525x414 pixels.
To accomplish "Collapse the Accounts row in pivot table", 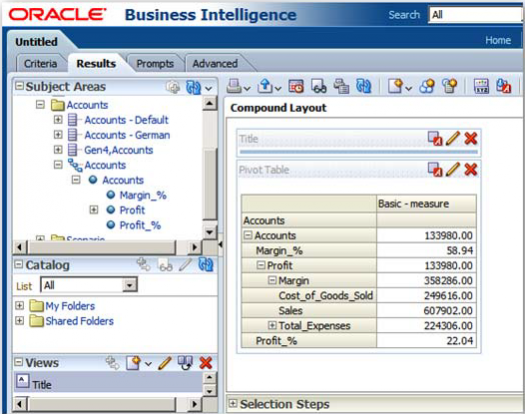I will tap(248, 235).
